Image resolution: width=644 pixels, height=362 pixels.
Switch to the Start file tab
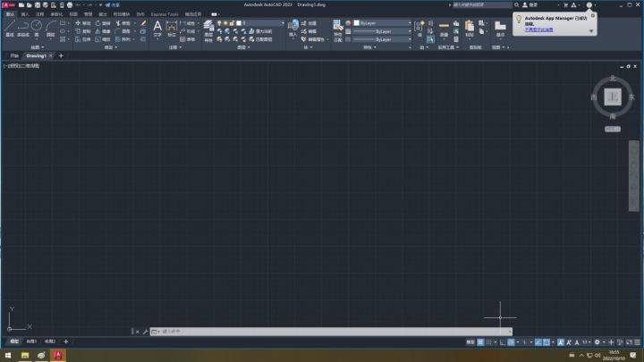[x=14, y=55]
